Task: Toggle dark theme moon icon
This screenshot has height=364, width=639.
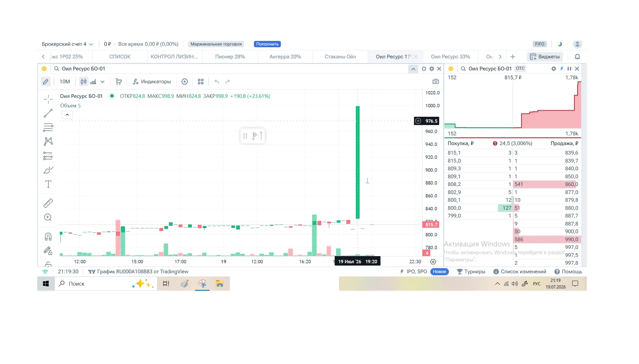Action: point(560,44)
